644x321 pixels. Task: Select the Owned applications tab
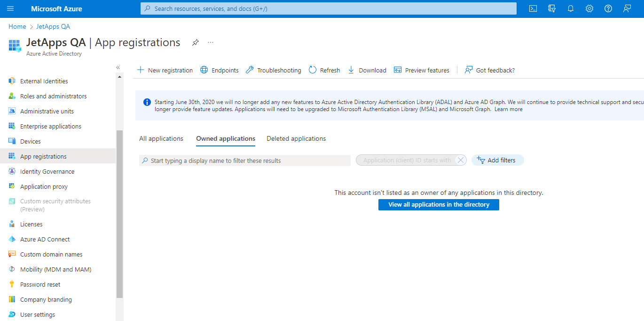coord(226,139)
